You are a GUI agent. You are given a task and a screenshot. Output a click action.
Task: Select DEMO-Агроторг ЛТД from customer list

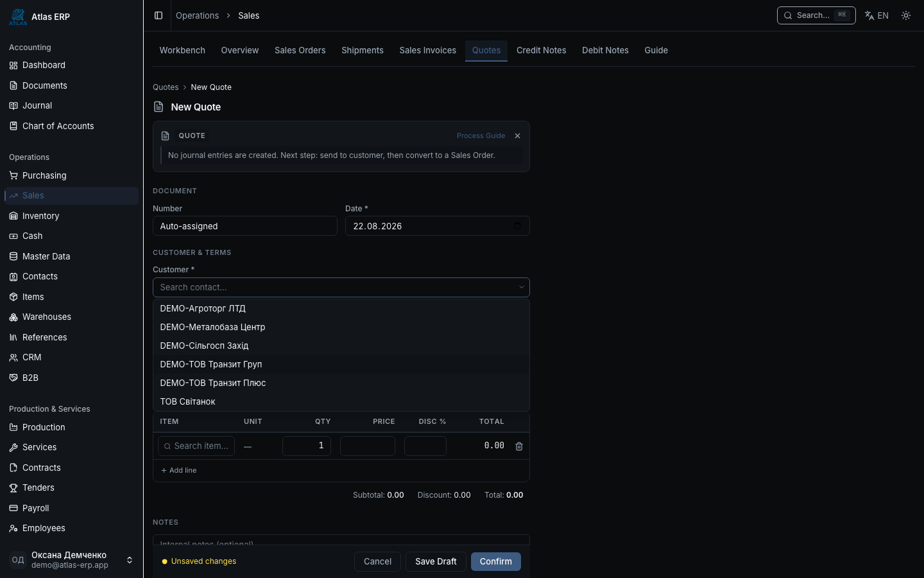click(x=341, y=309)
